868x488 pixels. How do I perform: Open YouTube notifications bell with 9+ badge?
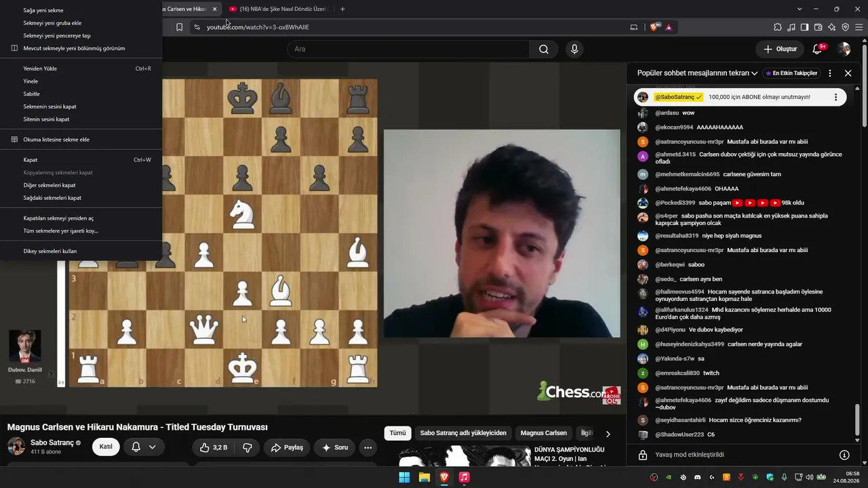tap(817, 49)
